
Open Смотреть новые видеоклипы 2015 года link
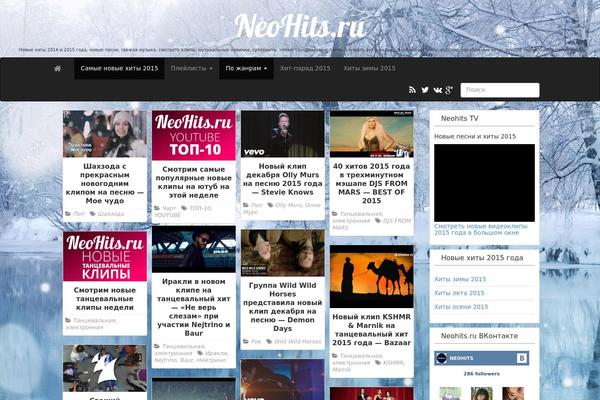(x=481, y=229)
